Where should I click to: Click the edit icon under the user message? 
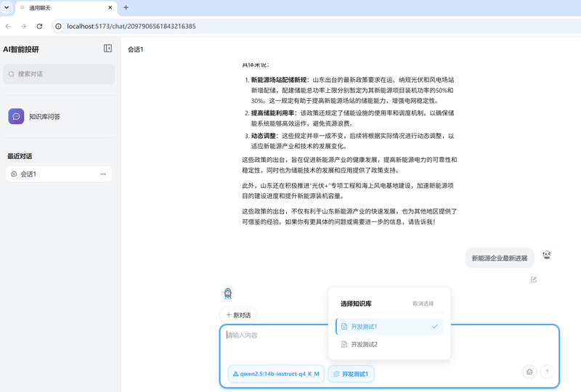pos(534,279)
